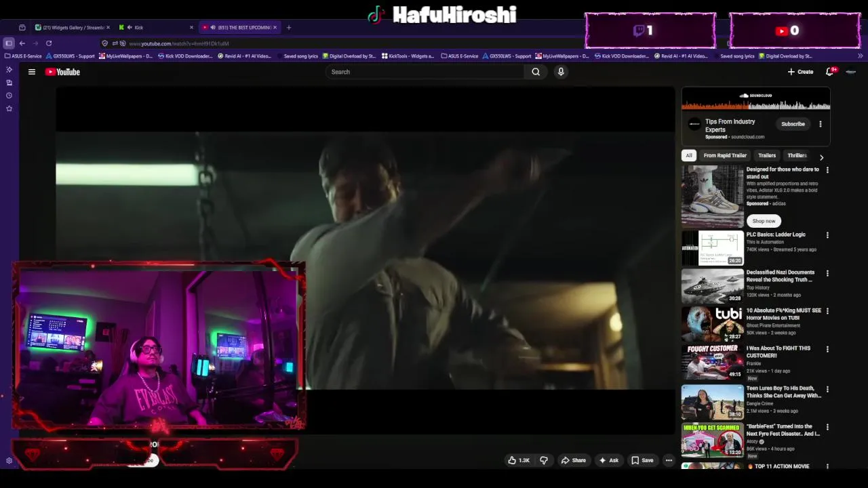Image resolution: width=868 pixels, height=488 pixels.
Task: Open the account avatar menu
Action: [851, 72]
